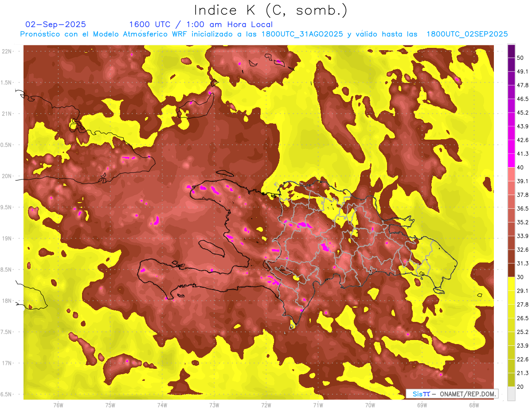
Task: Pick the dark purple colorbar segment above 50
Action: pos(511,51)
